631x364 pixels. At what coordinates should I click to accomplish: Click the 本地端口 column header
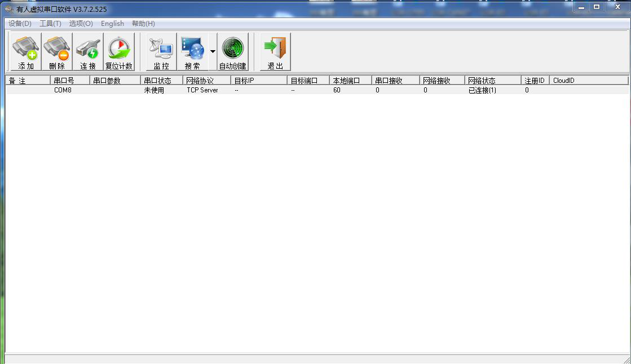coord(350,81)
